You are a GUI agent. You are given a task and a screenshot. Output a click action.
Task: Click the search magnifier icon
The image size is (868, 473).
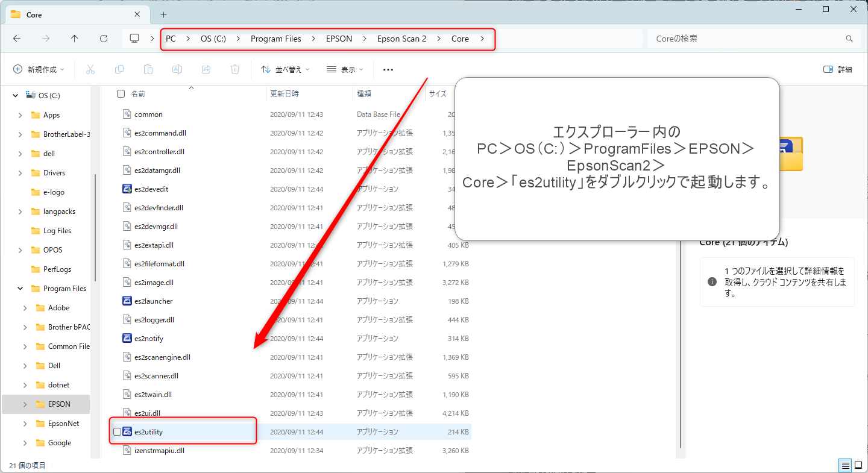point(849,39)
